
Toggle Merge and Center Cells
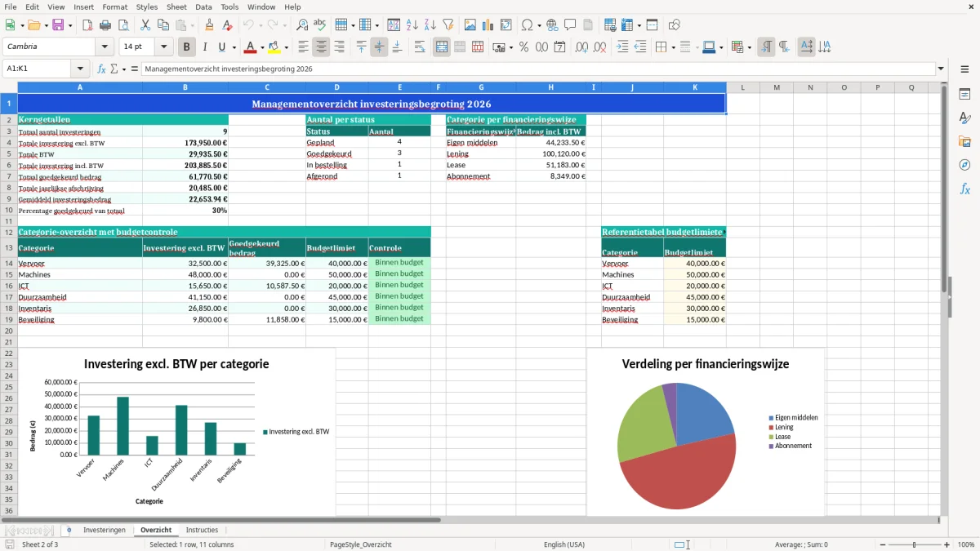(x=442, y=47)
